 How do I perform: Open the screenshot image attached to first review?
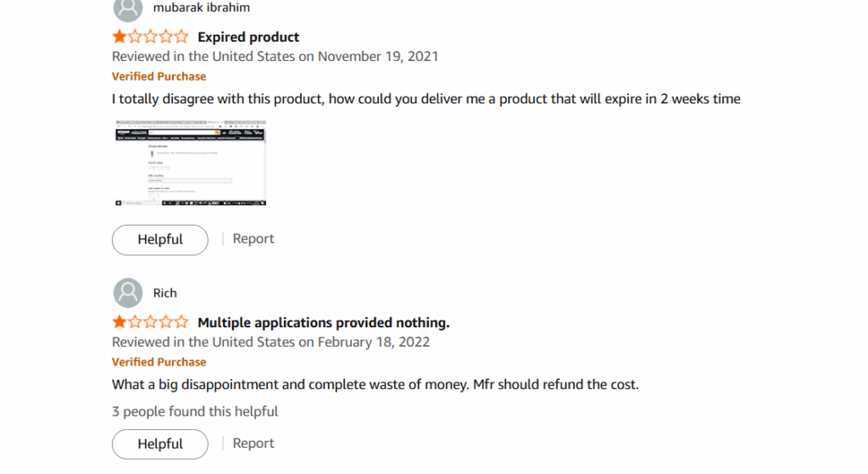(x=191, y=163)
